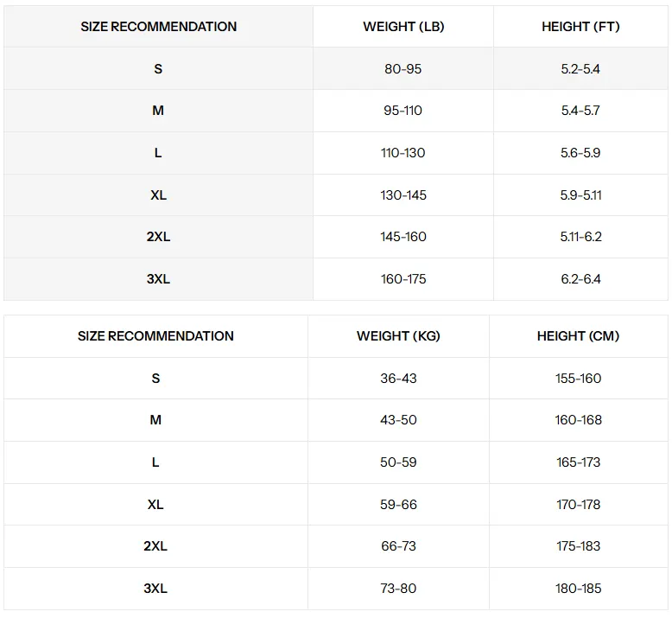Select the HEIGHT (CM) column header
The width and height of the screenshot is (672, 618).
pyautogui.click(x=578, y=336)
